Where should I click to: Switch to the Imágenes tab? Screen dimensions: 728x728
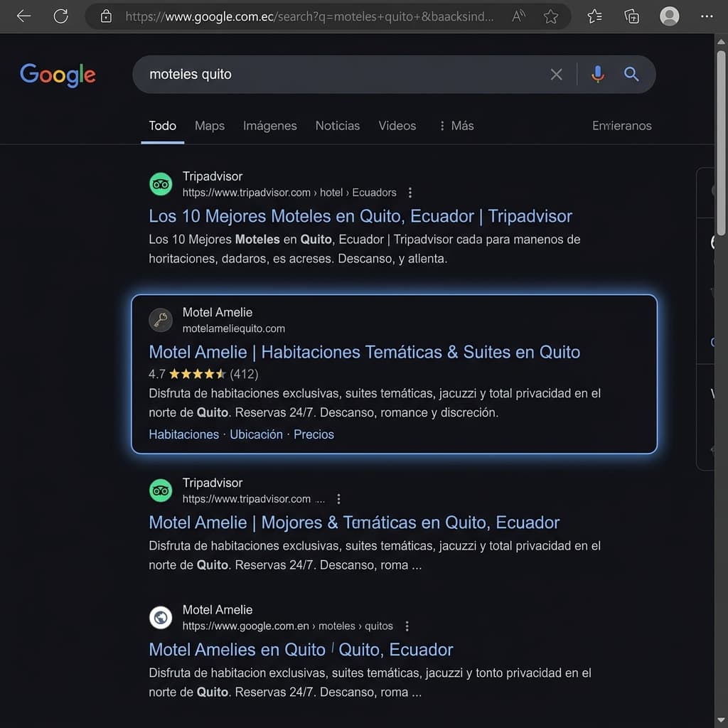[x=269, y=126]
